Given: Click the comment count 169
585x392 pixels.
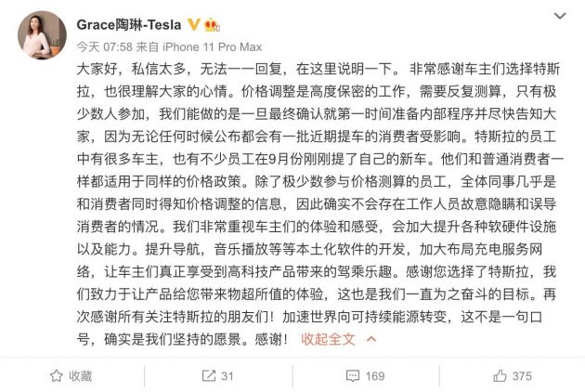Looking at the screenshot, I should (374, 376).
